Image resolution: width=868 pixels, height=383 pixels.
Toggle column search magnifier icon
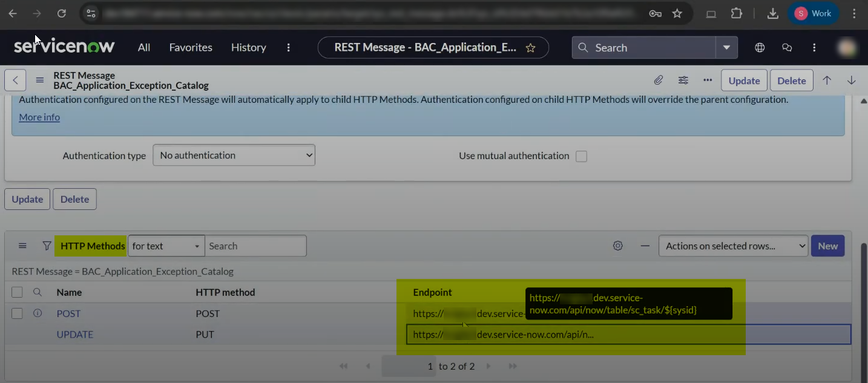coord(38,292)
